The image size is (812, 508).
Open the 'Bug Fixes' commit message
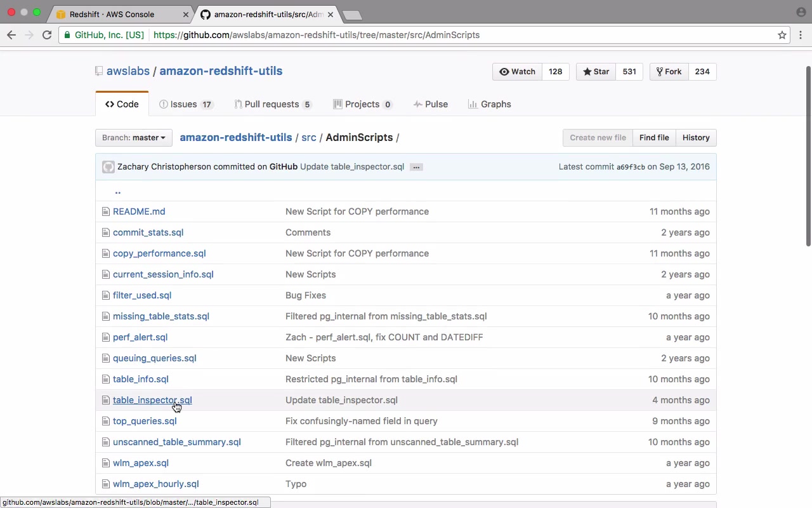306,295
